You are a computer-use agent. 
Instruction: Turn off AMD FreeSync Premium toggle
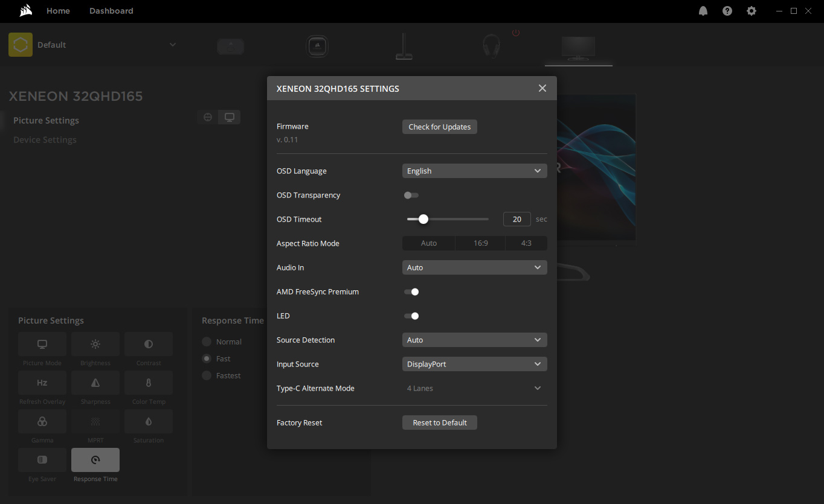(x=411, y=292)
